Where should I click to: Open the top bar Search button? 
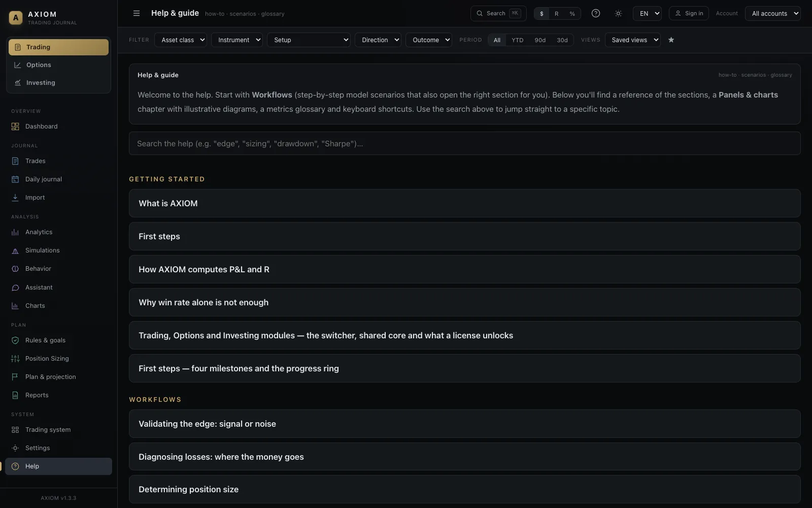(x=498, y=14)
